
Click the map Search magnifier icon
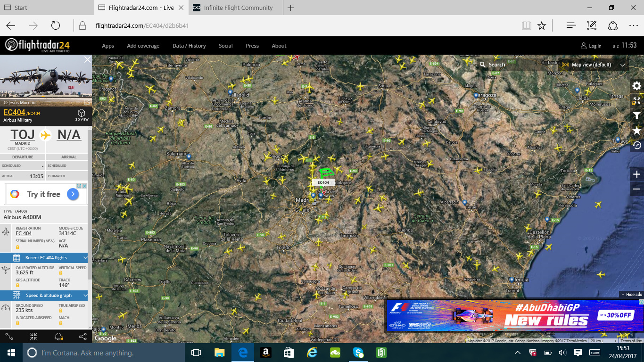click(x=483, y=65)
